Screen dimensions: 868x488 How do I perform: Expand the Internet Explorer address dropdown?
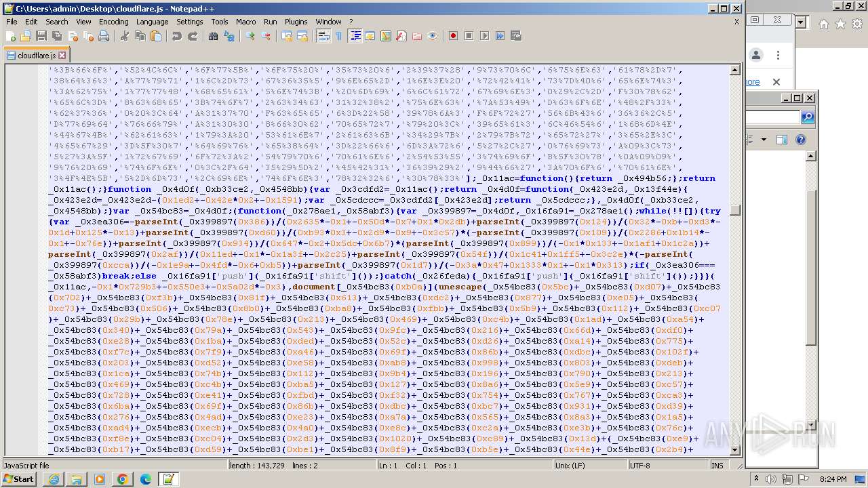800,22
